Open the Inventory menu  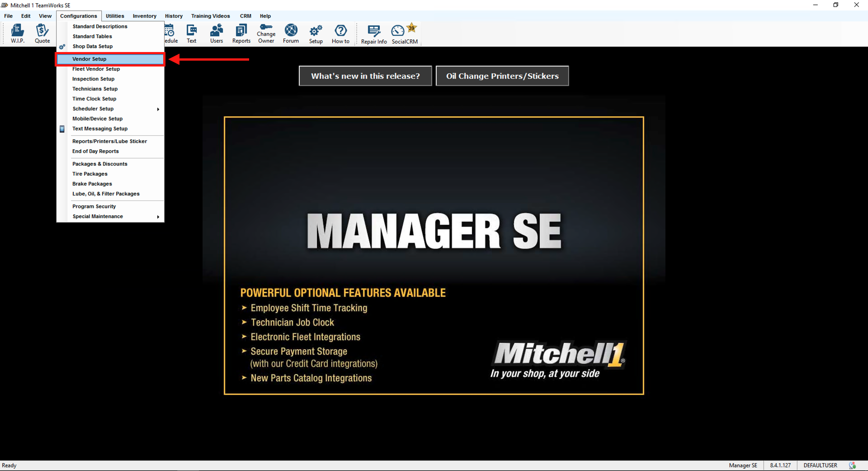pos(144,16)
